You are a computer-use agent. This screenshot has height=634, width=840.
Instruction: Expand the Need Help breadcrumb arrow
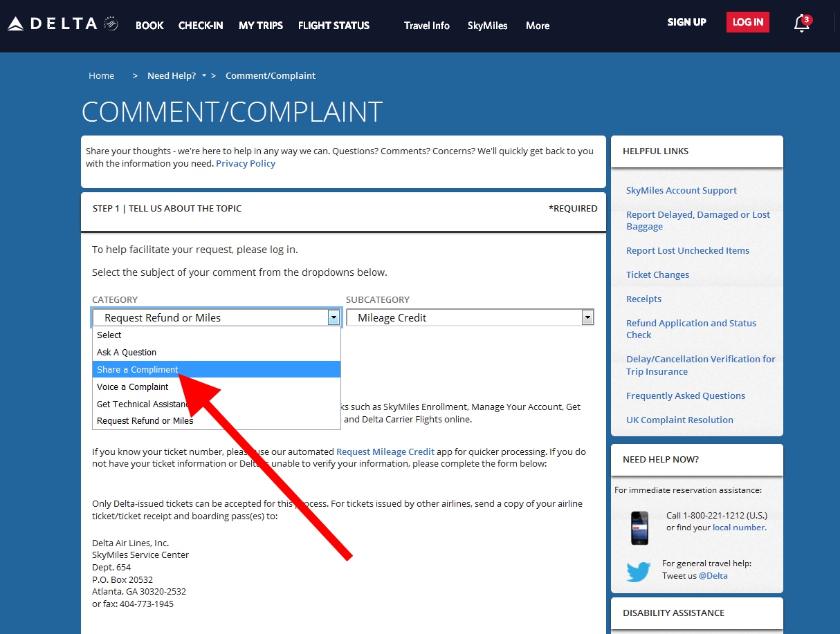[x=204, y=76]
